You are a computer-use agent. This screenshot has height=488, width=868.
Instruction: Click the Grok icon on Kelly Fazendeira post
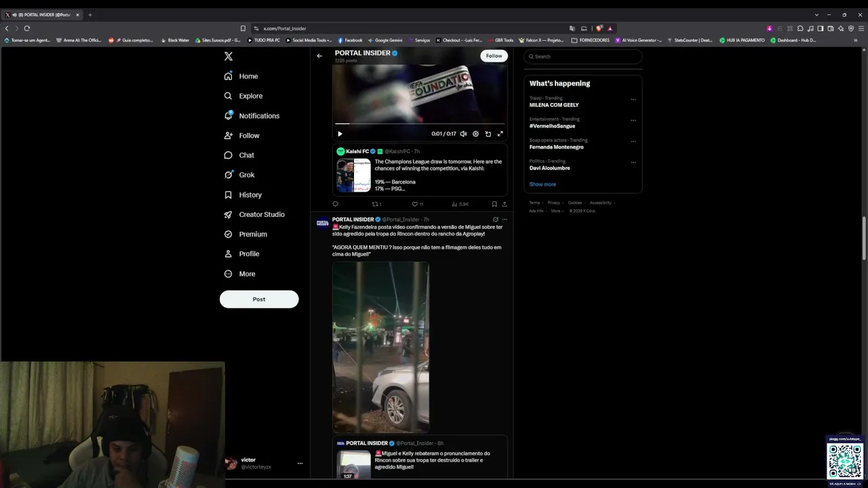coord(496,220)
